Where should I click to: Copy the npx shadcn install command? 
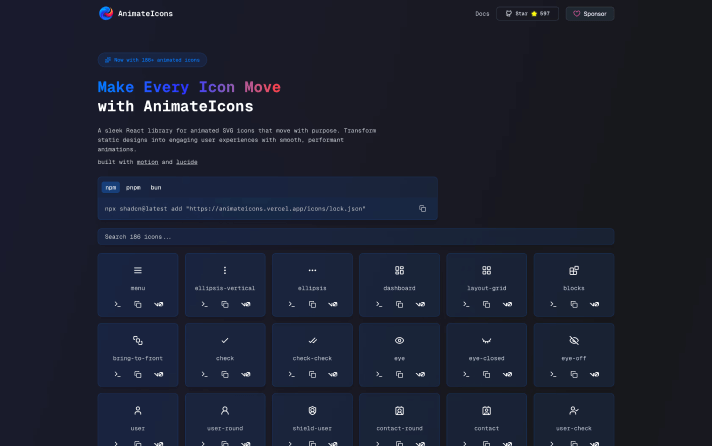click(422, 208)
